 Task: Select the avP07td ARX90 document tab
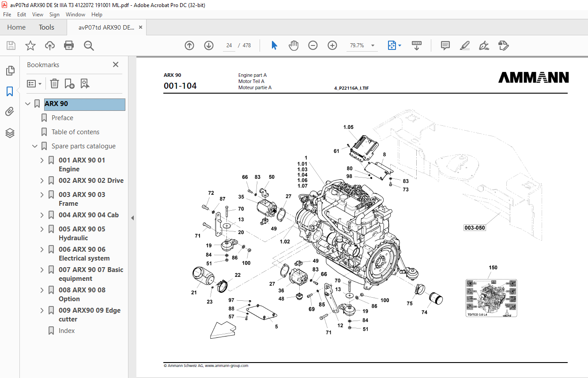tap(106, 27)
